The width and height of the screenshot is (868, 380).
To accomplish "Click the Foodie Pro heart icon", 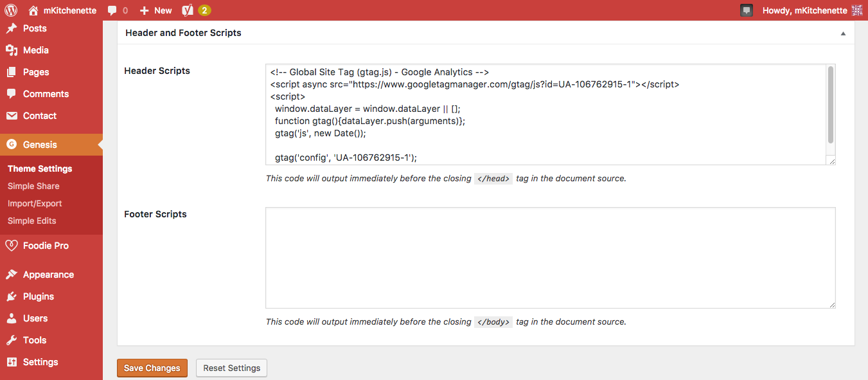I will pyautogui.click(x=11, y=246).
